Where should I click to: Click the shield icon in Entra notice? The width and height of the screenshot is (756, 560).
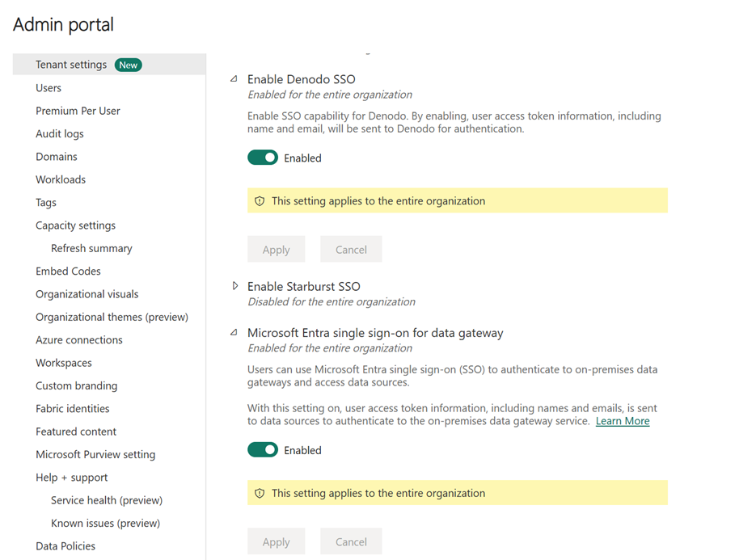pos(260,493)
